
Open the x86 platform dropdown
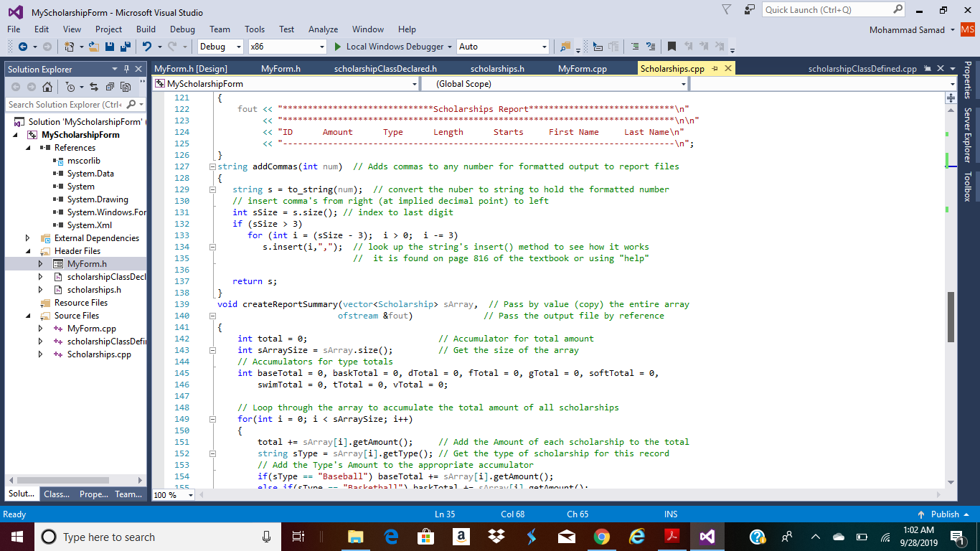pos(322,47)
